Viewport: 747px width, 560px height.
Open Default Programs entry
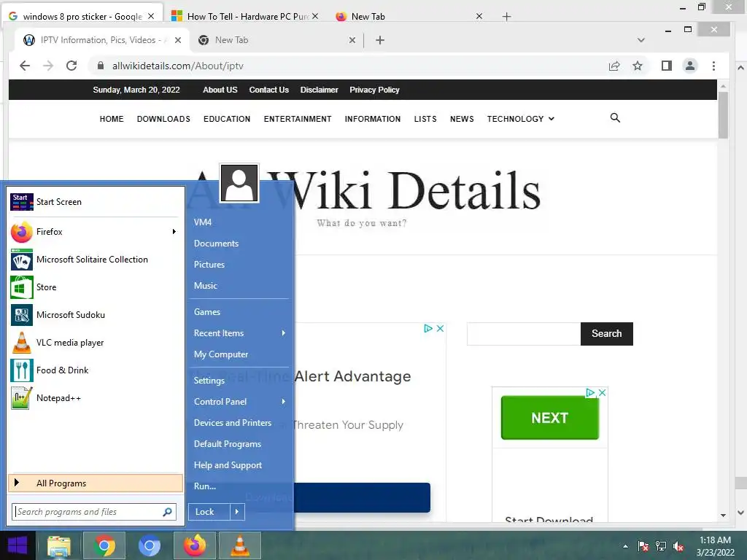tap(228, 444)
